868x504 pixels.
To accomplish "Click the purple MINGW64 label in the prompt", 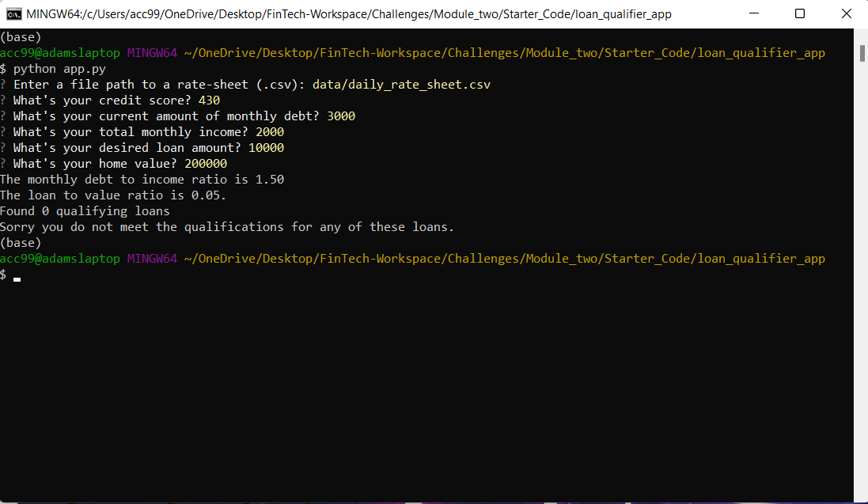I will 152,258.
